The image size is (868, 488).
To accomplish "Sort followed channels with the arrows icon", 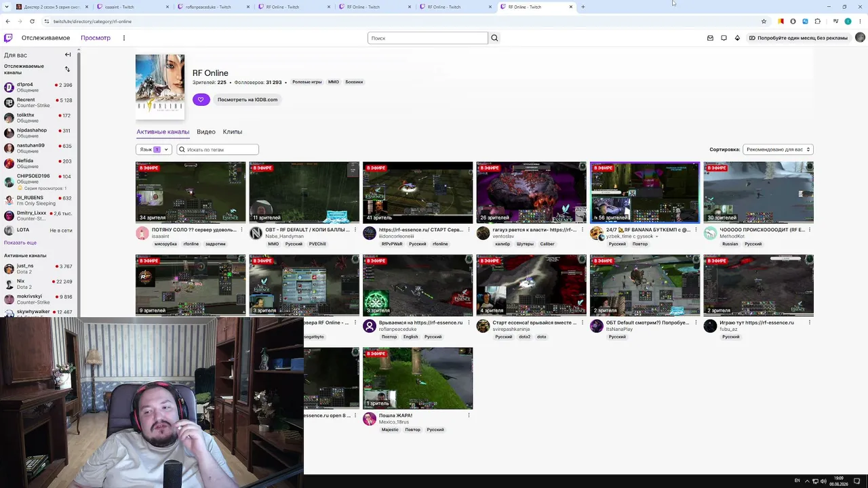I will 67,69.
